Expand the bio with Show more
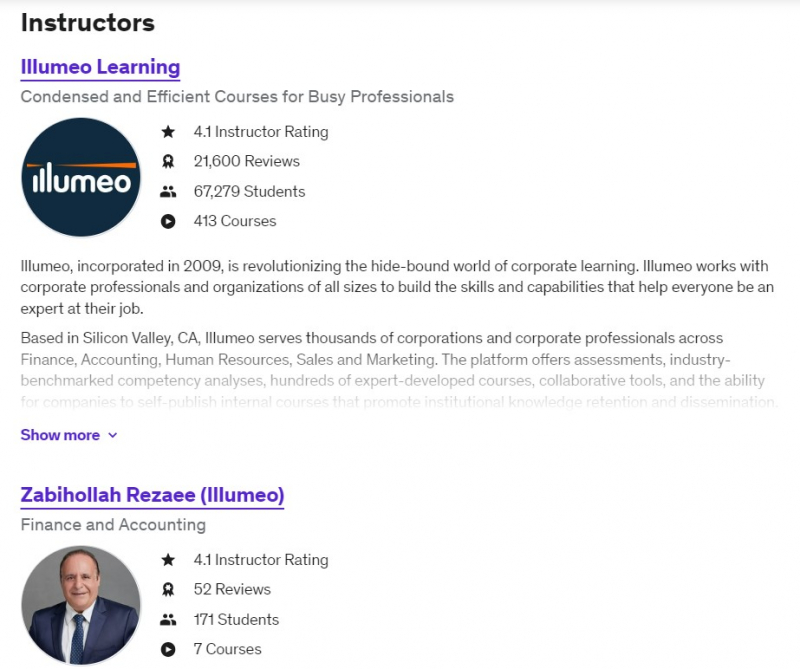 point(60,435)
